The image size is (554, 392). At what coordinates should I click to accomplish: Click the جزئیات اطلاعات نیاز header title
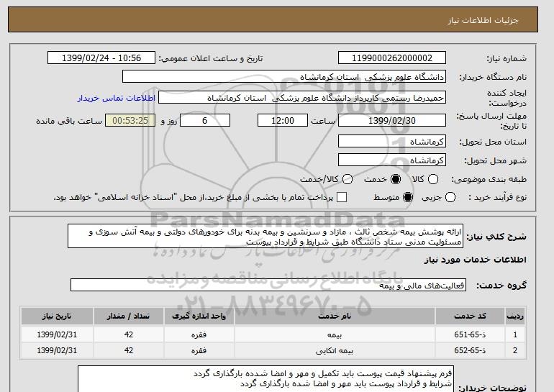click(x=483, y=20)
